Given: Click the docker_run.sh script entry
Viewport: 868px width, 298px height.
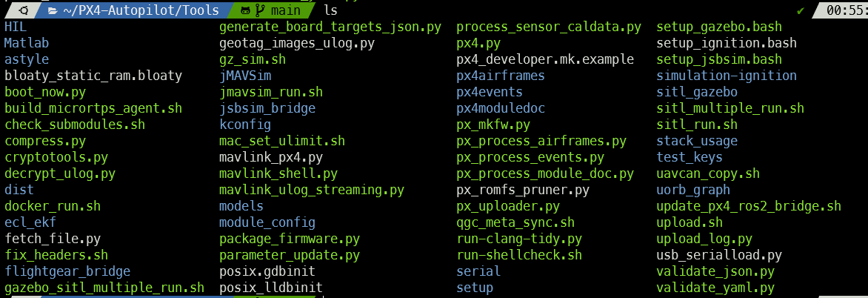Looking at the screenshot, I should pos(53,207).
